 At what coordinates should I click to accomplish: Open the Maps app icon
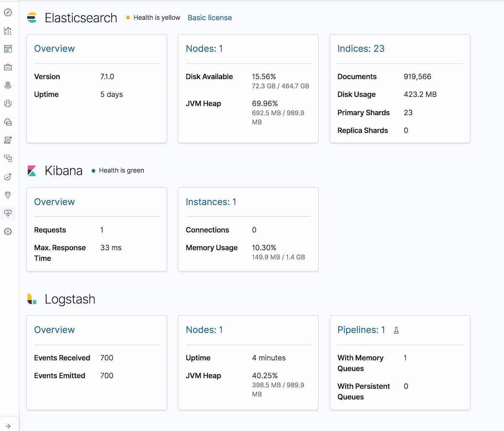[8, 85]
